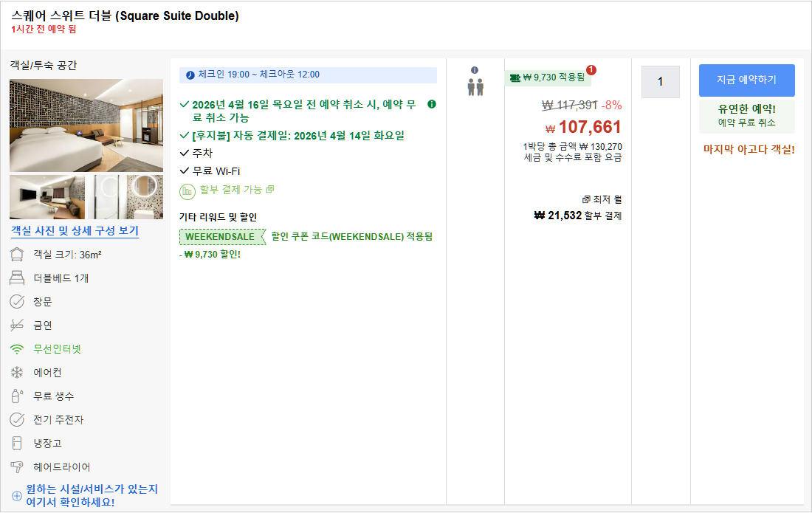The width and height of the screenshot is (812, 513).
Task: Click the check icon next to 전기 주전자
Action: coord(17,420)
